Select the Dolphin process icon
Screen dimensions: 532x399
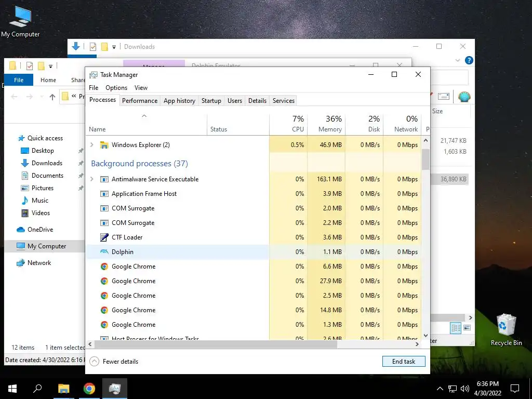[104, 252]
